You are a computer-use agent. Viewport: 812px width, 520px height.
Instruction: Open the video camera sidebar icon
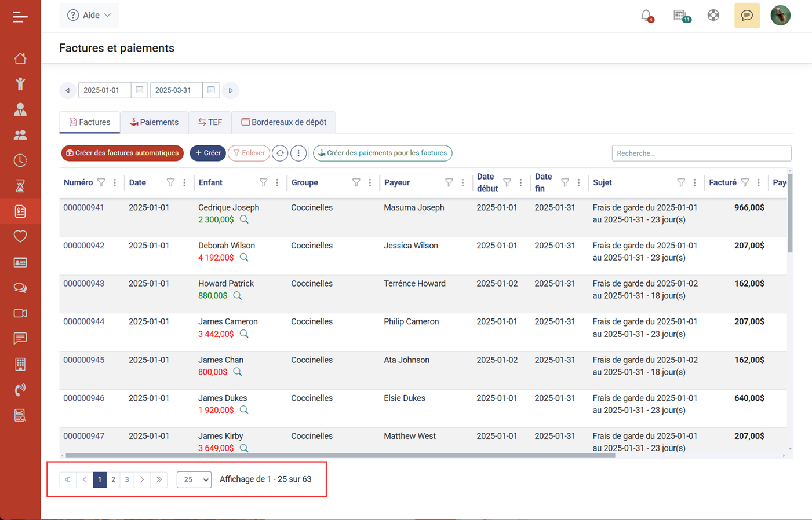20,313
